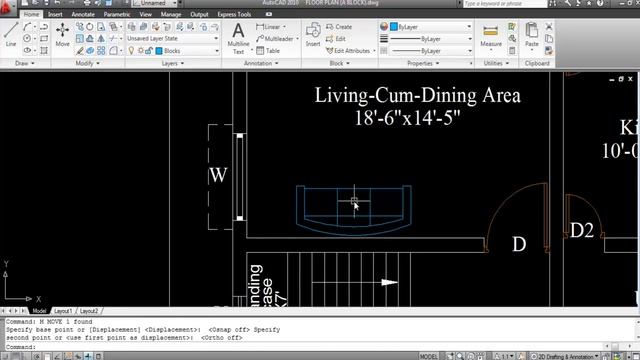Open the object color ByLayer dropdown

[431, 27]
